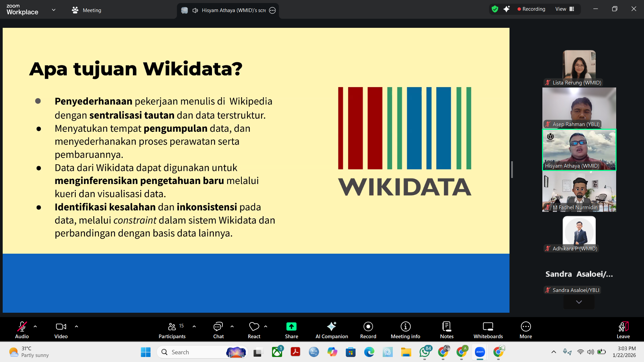Unmute microphone with Audio button

[22, 330]
